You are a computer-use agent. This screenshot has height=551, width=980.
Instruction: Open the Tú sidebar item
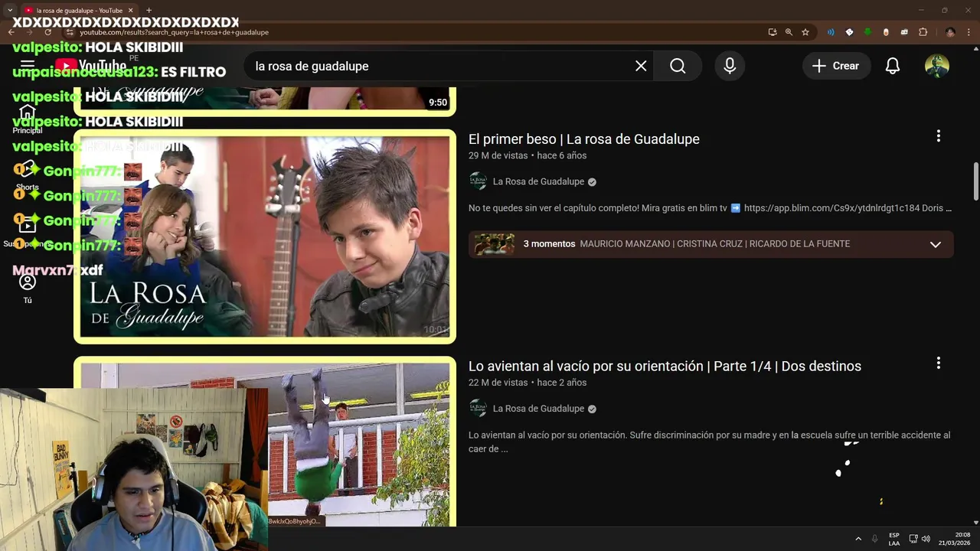tap(28, 289)
